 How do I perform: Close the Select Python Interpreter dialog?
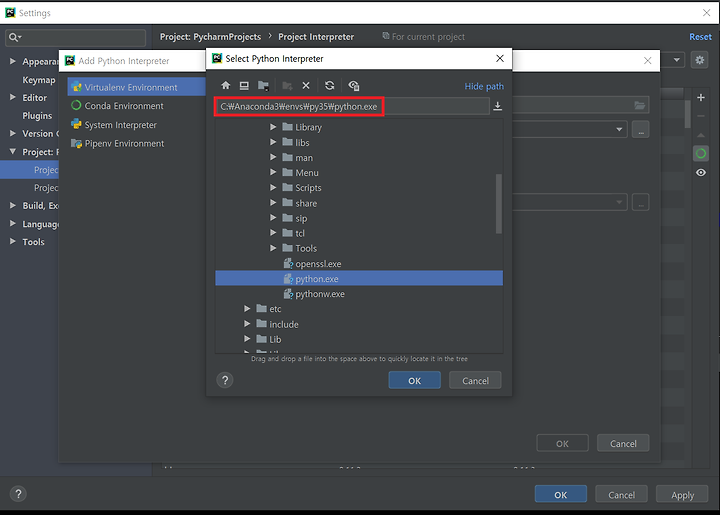pos(500,58)
